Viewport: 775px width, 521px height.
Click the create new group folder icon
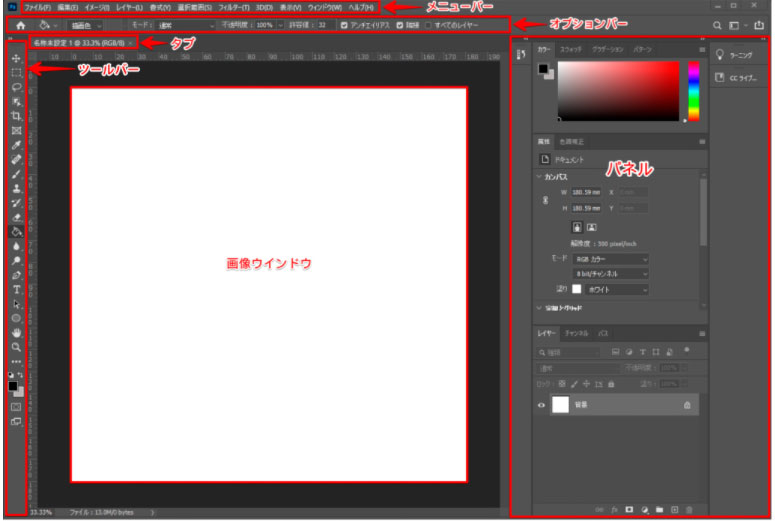(659, 510)
